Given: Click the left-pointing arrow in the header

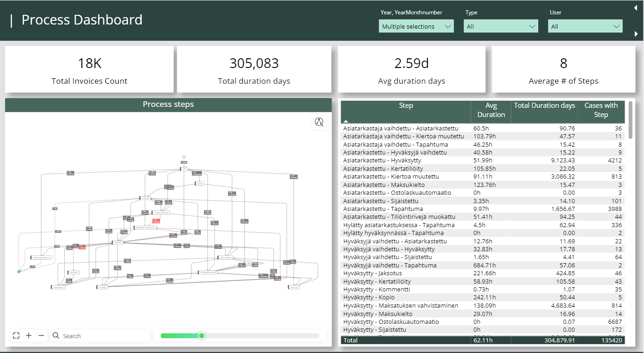Looking at the screenshot, I should click(x=636, y=7).
